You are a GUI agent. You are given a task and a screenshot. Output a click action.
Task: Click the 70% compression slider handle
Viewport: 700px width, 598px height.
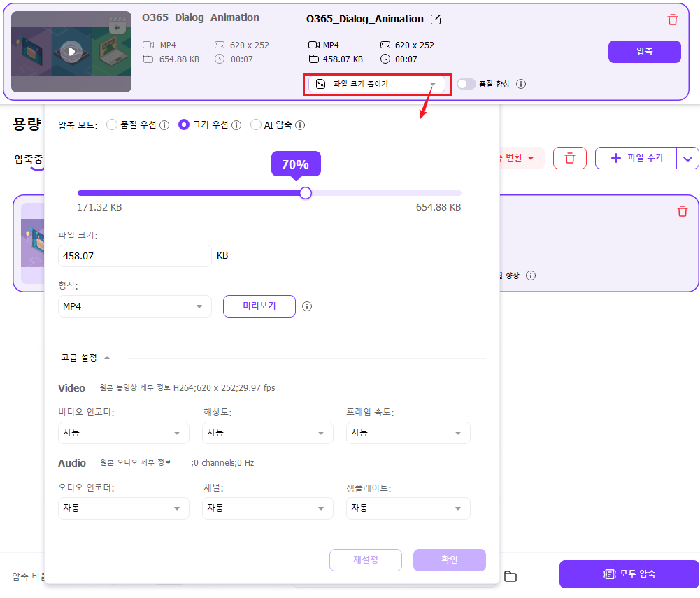305,192
